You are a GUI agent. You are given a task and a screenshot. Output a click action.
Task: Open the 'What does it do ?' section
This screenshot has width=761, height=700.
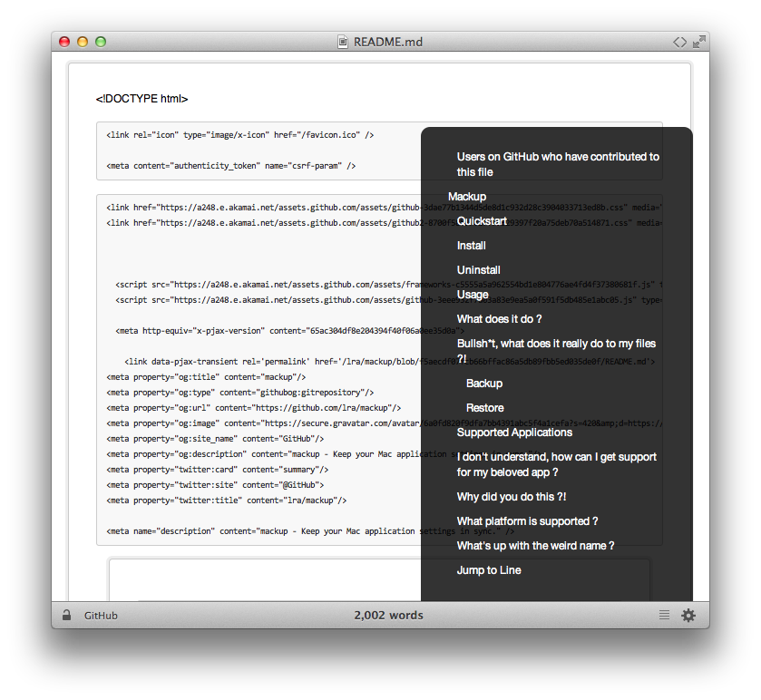pyautogui.click(x=499, y=319)
